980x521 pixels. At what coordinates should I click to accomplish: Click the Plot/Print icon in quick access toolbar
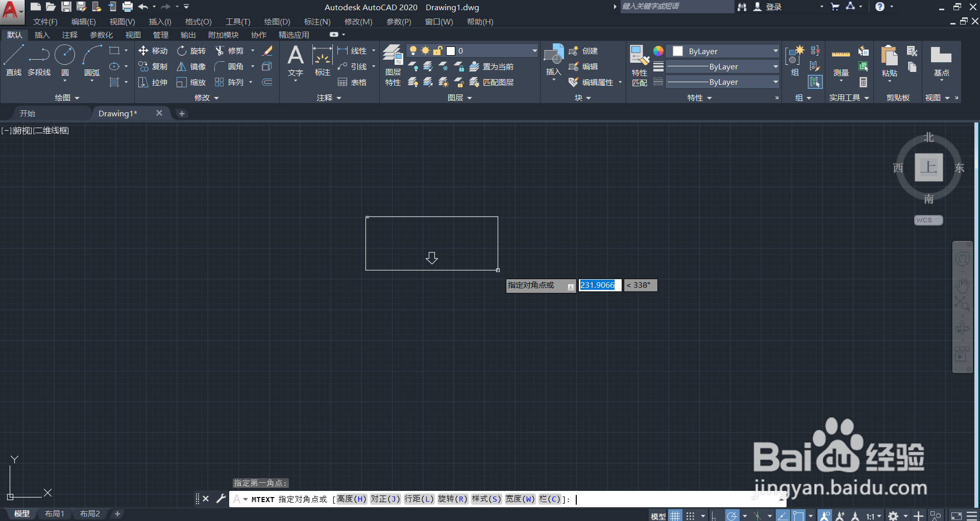[128, 7]
